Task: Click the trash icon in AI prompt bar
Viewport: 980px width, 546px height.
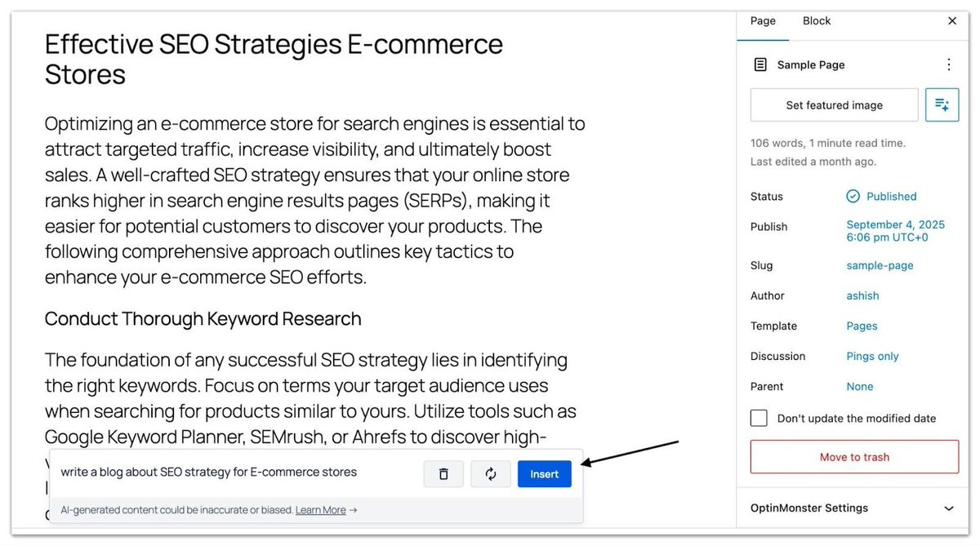Action: tap(443, 473)
